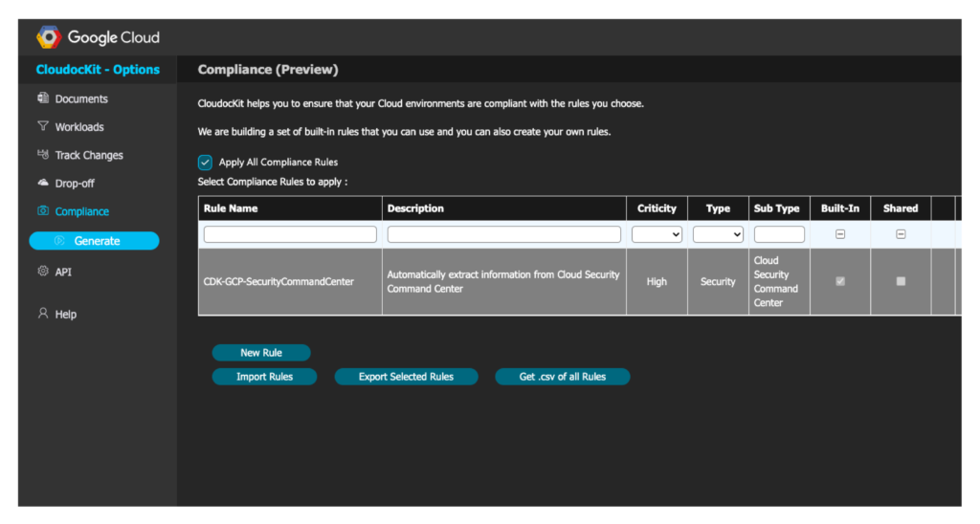
Task: Sort by Type column header
Action: click(718, 208)
